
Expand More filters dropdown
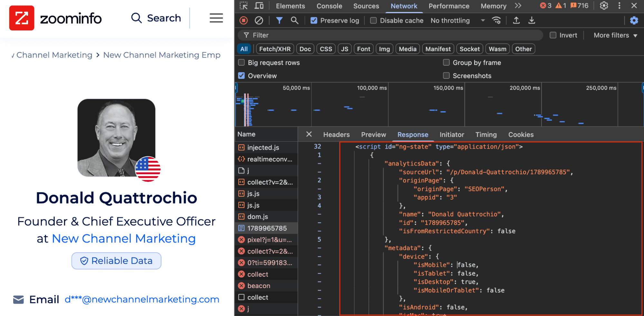point(615,35)
